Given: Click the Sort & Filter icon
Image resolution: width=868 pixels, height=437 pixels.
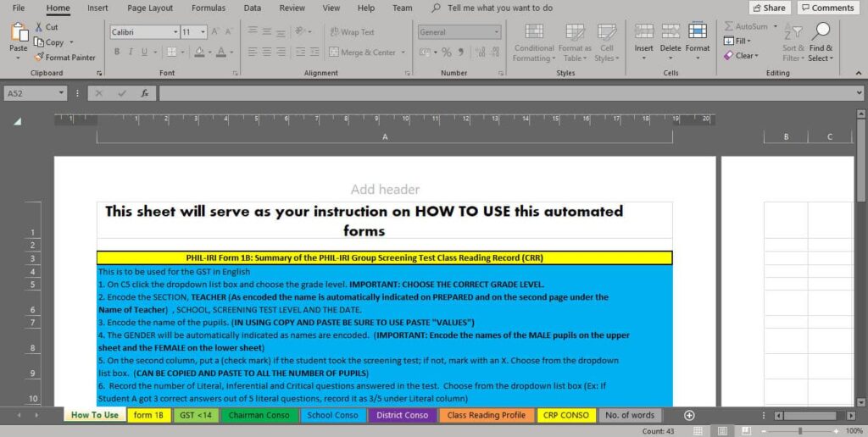Looking at the screenshot, I should coord(793,34).
